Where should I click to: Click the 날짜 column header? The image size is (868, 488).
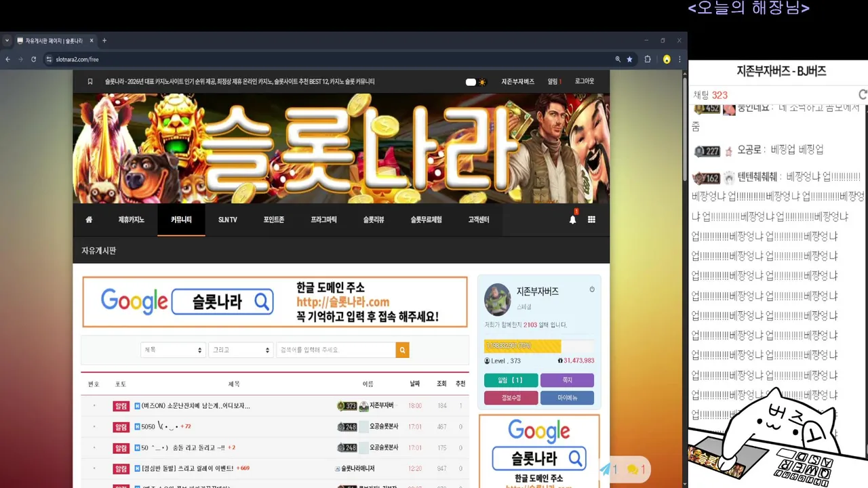coord(415,384)
